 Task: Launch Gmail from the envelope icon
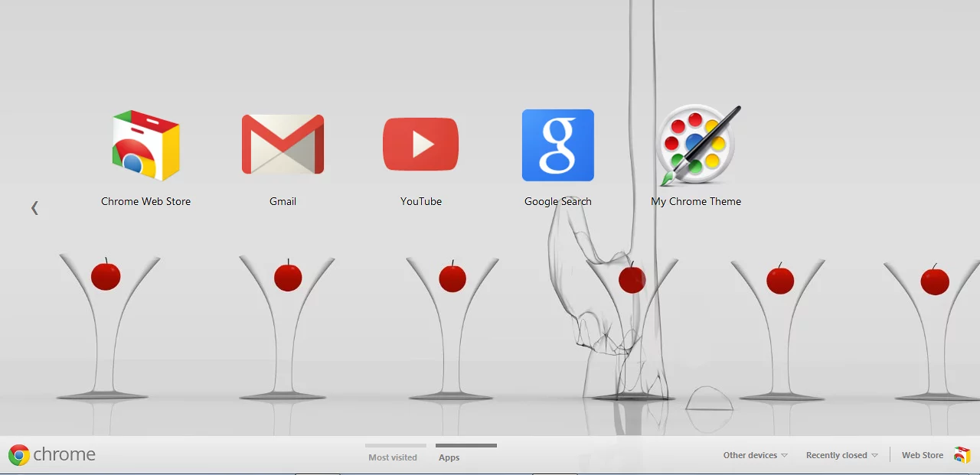(283, 145)
